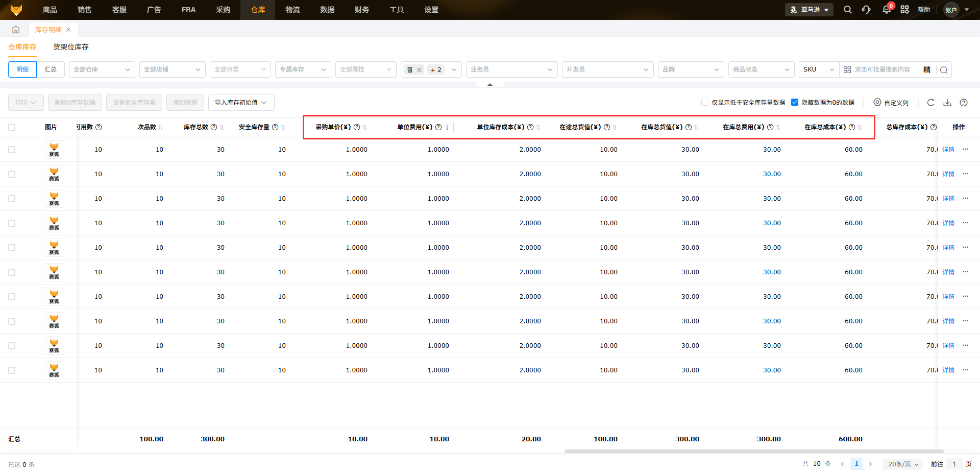Viewport: 980px width, 474px height.
Task: Tick the select-all checkbox in table header
Action: 12,127
